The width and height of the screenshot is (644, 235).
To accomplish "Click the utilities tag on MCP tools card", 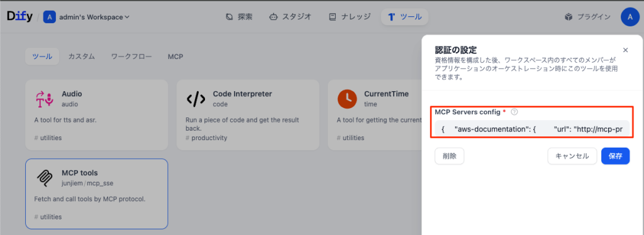I will coord(48,217).
